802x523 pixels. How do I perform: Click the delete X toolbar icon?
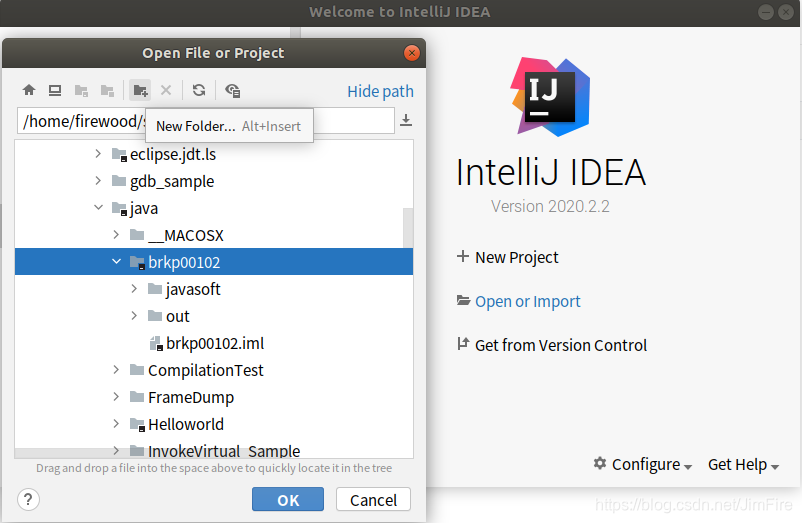click(x=166, y=90)
